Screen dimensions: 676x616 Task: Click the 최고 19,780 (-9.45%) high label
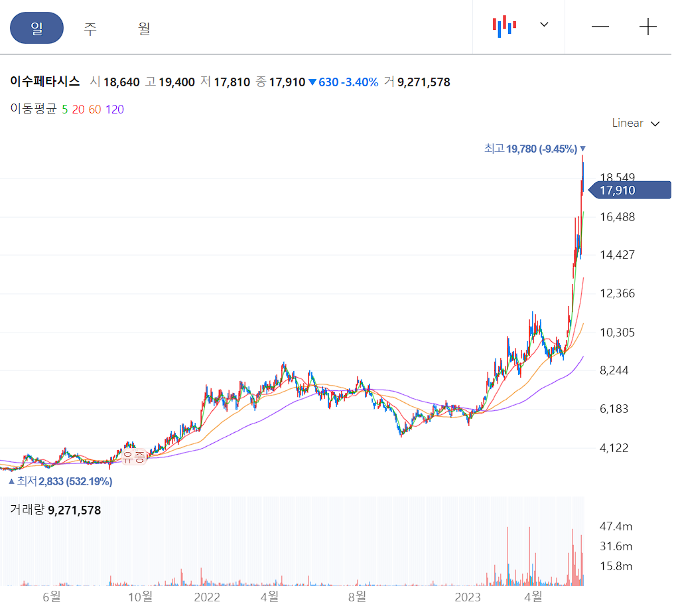click(x=535, y=149)
